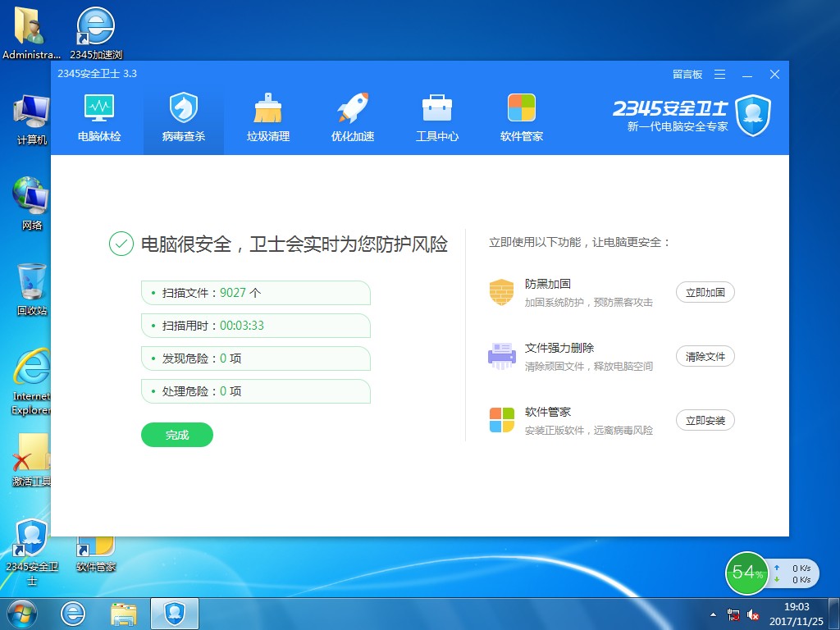The height and width of the screenshot is (630, 840).
Task: Close the 2345安全卫士 window
Action: (x=774, y=75)
